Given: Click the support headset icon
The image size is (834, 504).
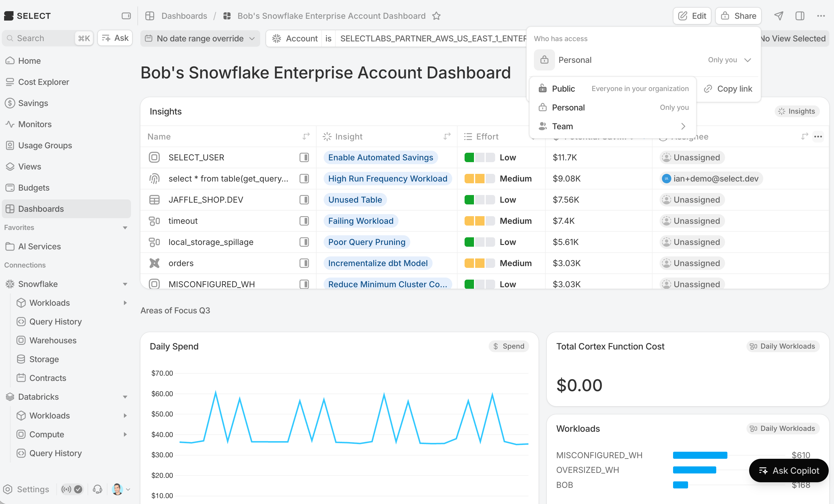Looking at the screenshot, I should coord(97,489).
